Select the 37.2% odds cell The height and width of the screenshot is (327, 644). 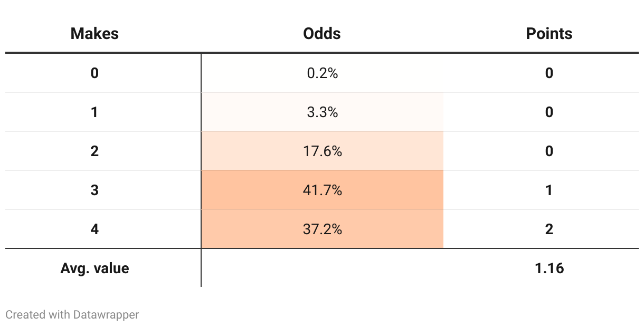tap(322, 229)
